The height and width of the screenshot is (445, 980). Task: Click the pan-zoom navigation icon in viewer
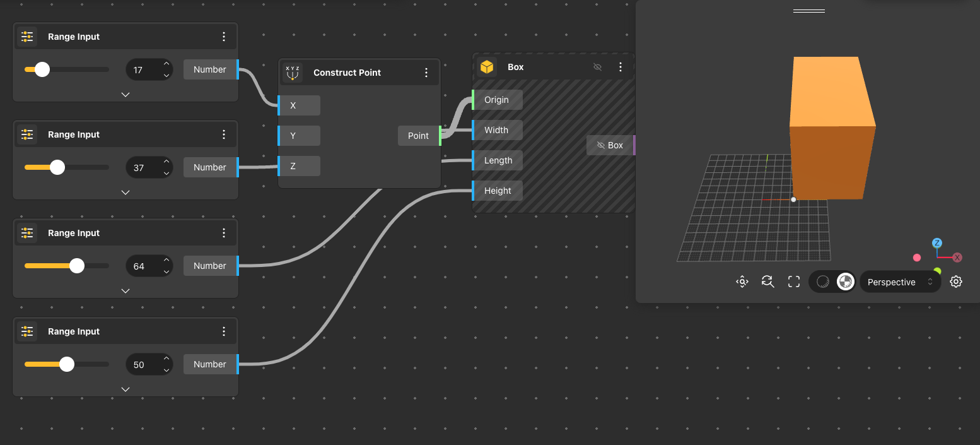pos(742,282)
